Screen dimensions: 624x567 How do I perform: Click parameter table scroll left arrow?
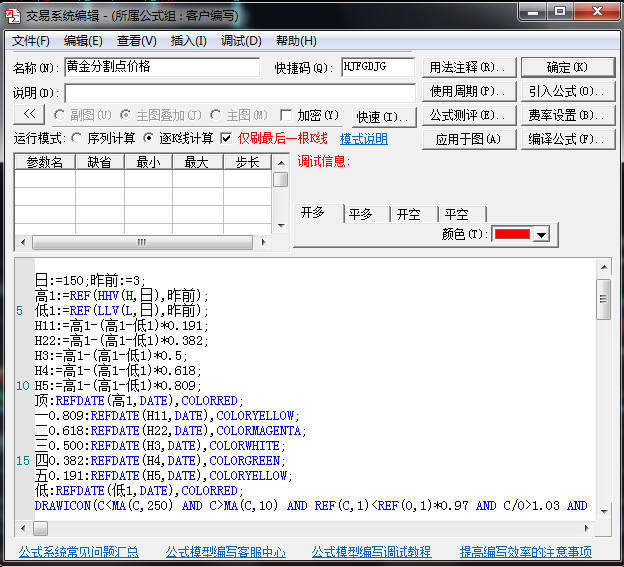click(x=23, y=242)
